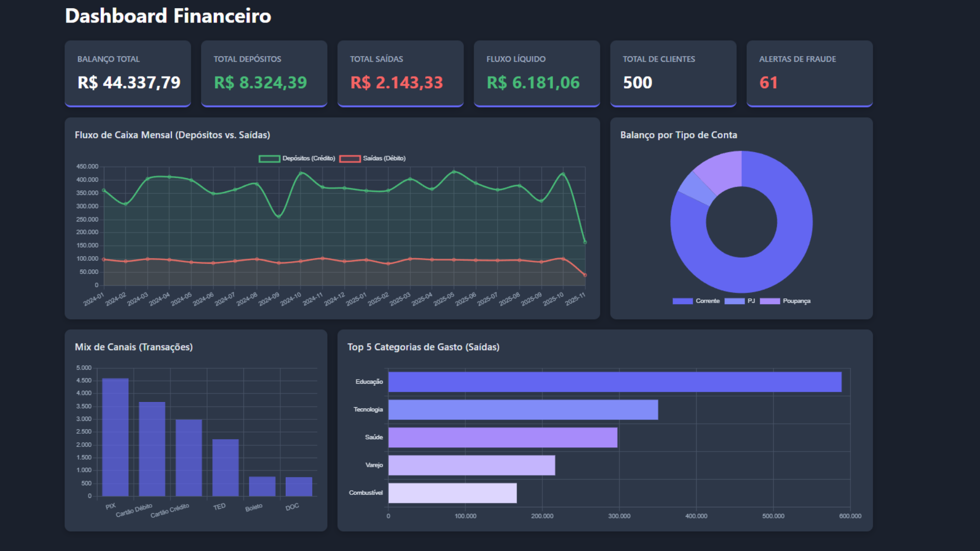Select the Total de Clientes card
The image size is (980, 551).
coord(673,73)
